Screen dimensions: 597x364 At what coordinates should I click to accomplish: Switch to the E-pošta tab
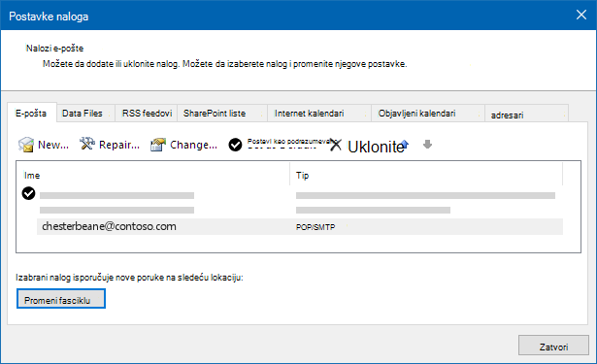pyautogui.click(x=31, y=113)
